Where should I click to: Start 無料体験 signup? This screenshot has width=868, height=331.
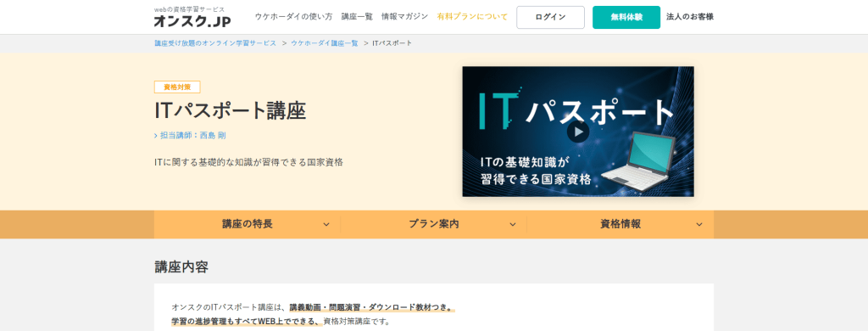pos(626,17)
